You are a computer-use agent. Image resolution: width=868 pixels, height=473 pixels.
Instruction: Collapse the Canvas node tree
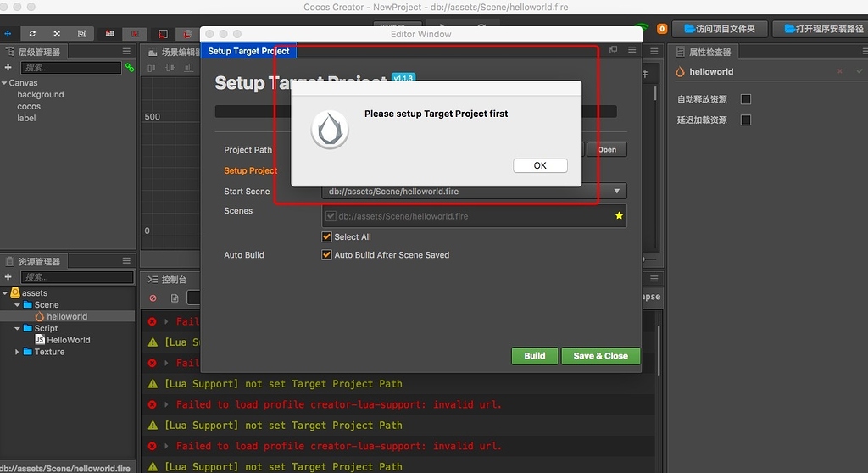[x=4, y=82]
